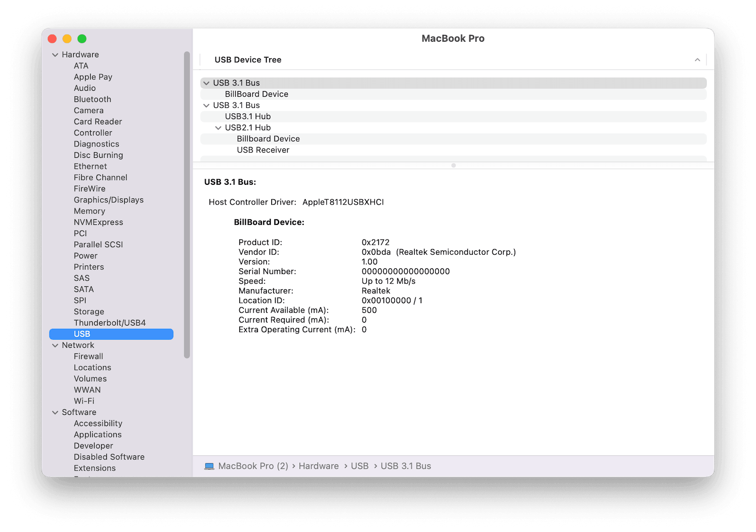The height and width of the screenshot is (532, 756).
Task: Click USB in the breadcrumb path
Action: [x=360, y=466]
